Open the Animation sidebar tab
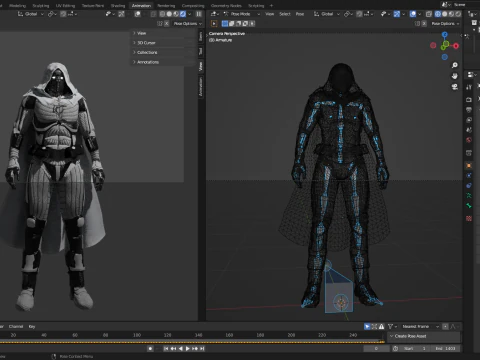 click(201, 87)
